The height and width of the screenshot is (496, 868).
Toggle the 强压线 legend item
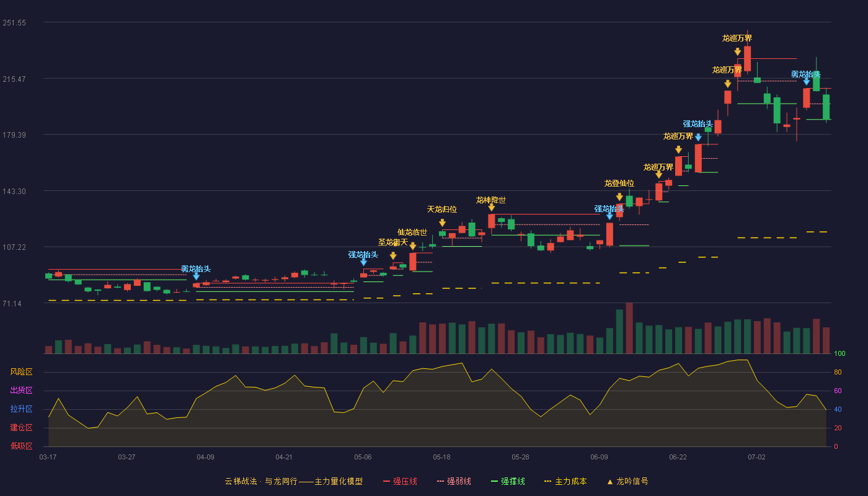point(400,481)
